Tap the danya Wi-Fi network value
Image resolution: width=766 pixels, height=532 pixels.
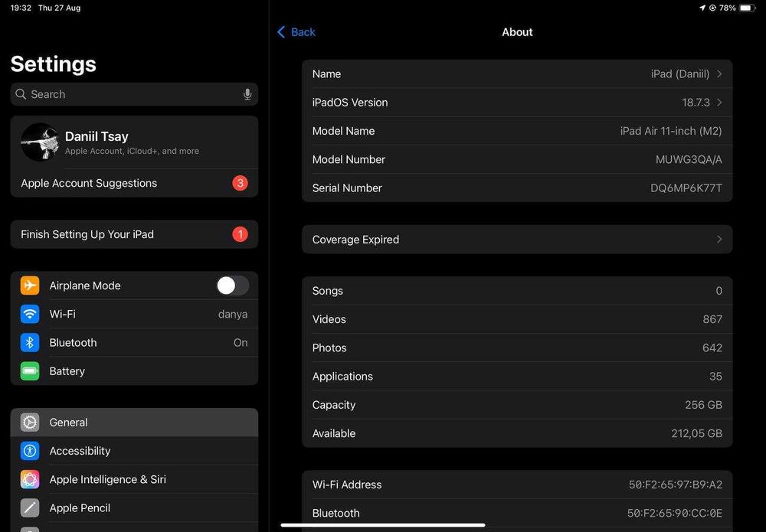[233, 315]
